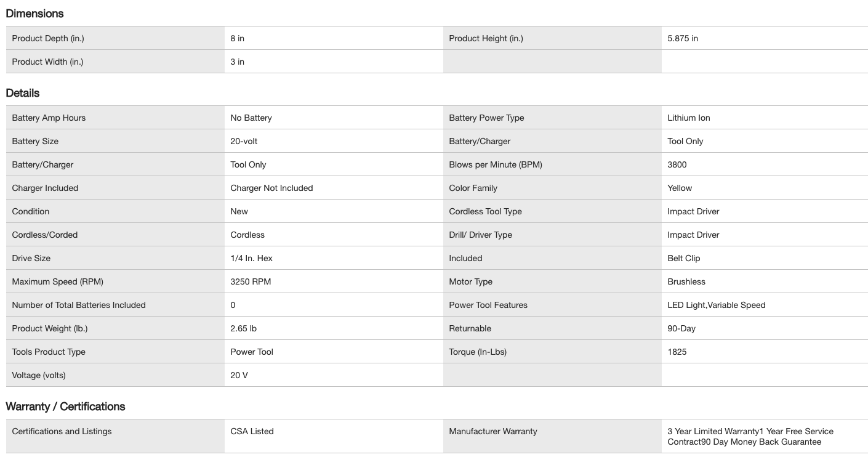The width and height of the screenshot is (868, 457).
Task: Click the 5.875 in product height value
Action: [683, 38]
